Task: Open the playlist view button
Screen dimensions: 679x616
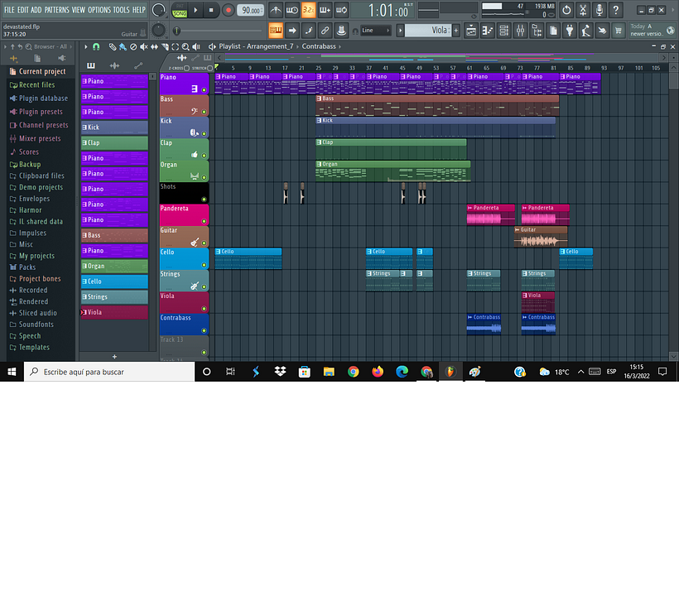Action: click(471, 31)
